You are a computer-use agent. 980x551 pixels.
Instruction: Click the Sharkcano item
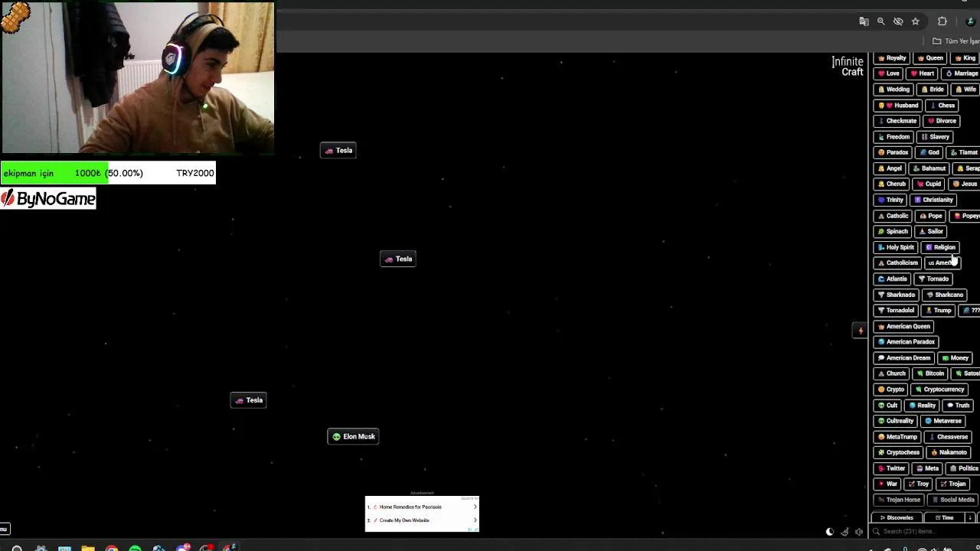click(945, 295)
